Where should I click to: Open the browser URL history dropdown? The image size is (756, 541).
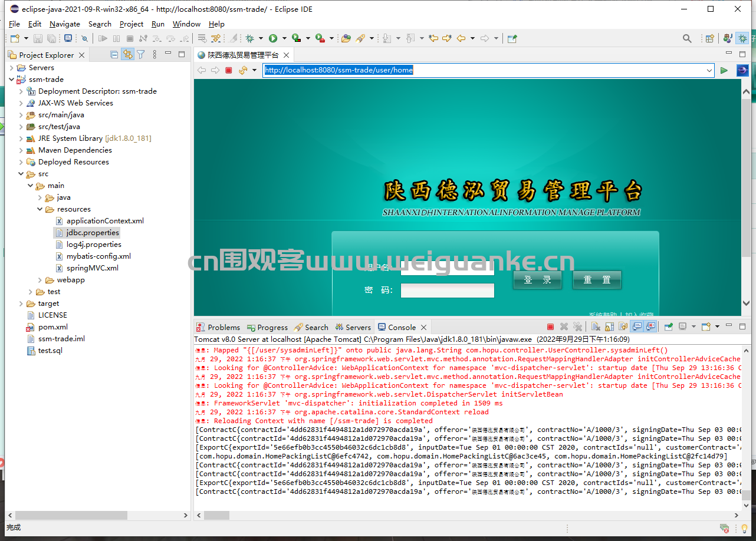(709, 70)
